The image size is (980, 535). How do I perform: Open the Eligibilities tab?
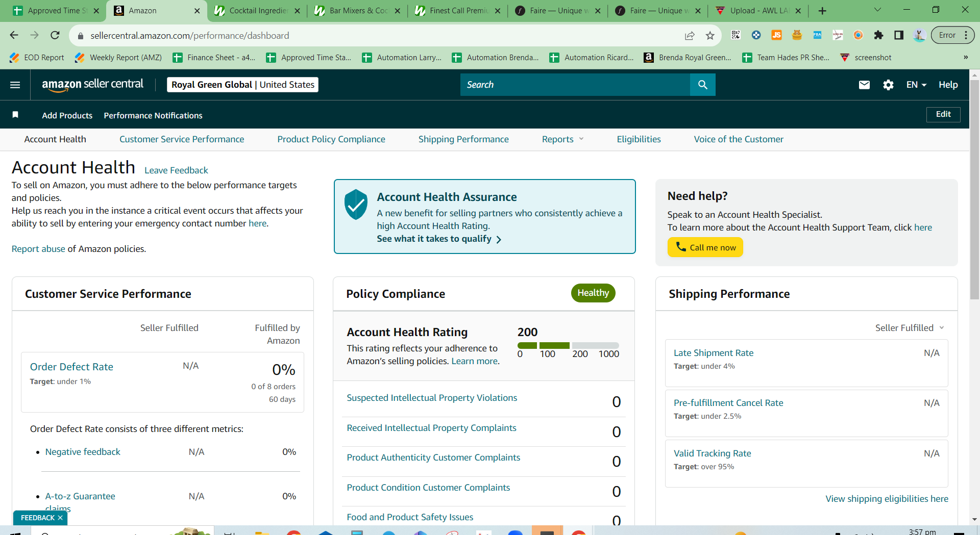[x=639, y=139]
